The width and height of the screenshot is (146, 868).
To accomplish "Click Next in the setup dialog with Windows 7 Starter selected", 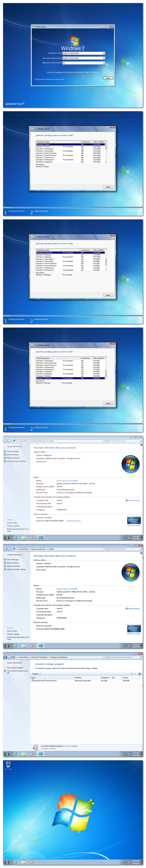I will tap(108, 187).
